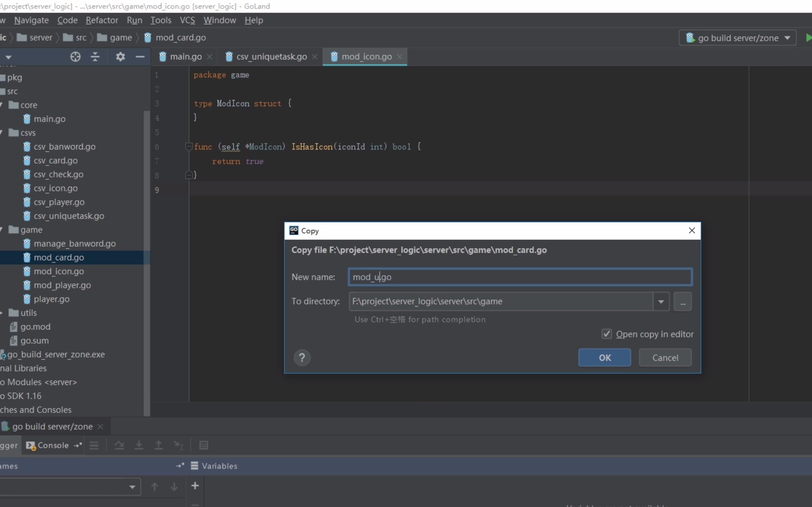Click the browse directory ellipsis button
The height and width of the screenshot is (507, 812).
pos(683,301)
